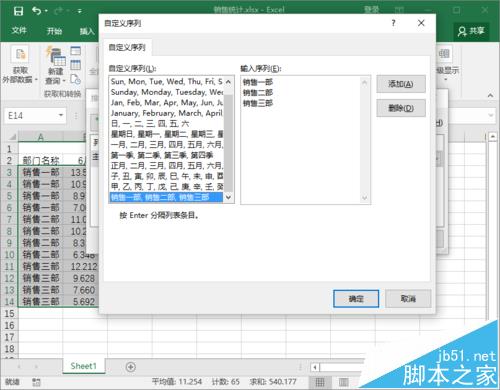Select row 2 header
500x390 pixels.
9,160
